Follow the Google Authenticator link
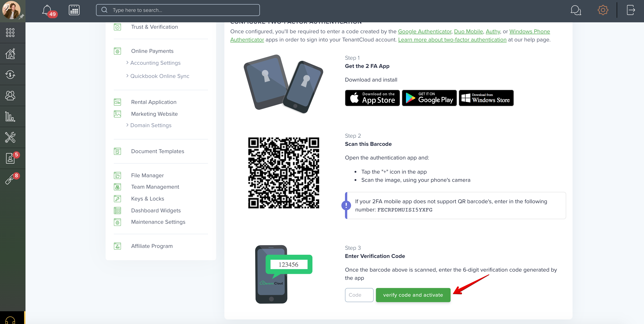This screenshot has width=644, height=324. tap(424, 31)
